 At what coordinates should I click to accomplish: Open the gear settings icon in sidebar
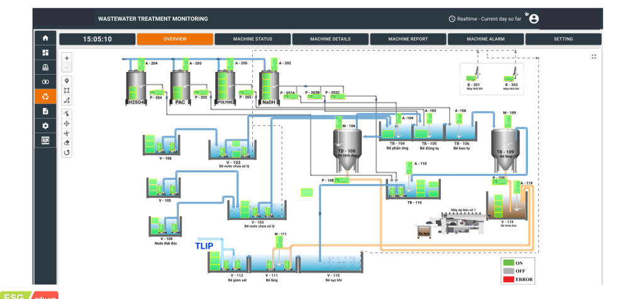pyautogui.click(x=45, y=126)
